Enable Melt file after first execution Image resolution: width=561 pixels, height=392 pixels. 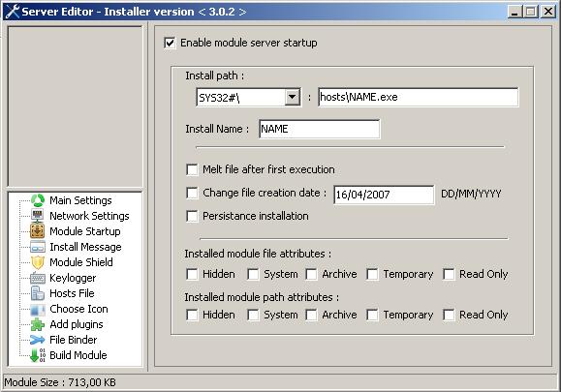coord(192,169)
